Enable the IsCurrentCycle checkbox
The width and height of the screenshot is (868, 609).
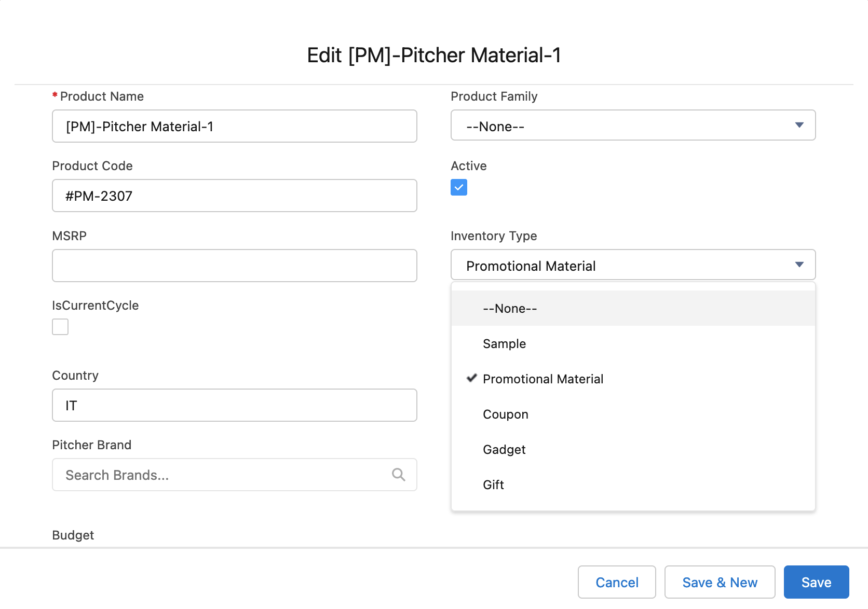coord(60,327)
